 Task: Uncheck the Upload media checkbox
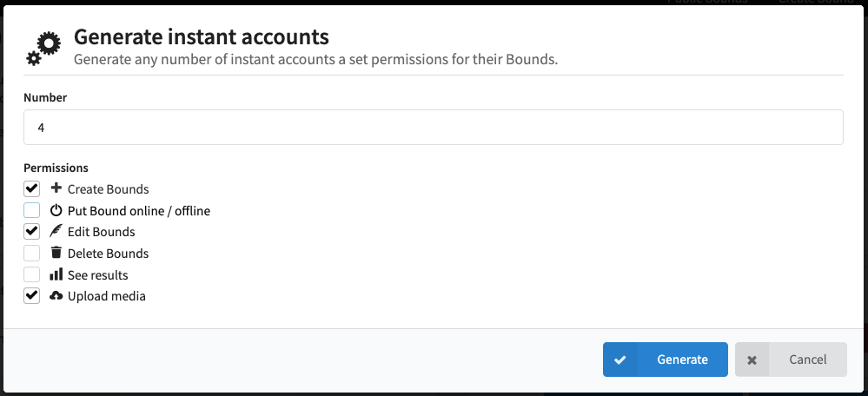click(31, 296)
